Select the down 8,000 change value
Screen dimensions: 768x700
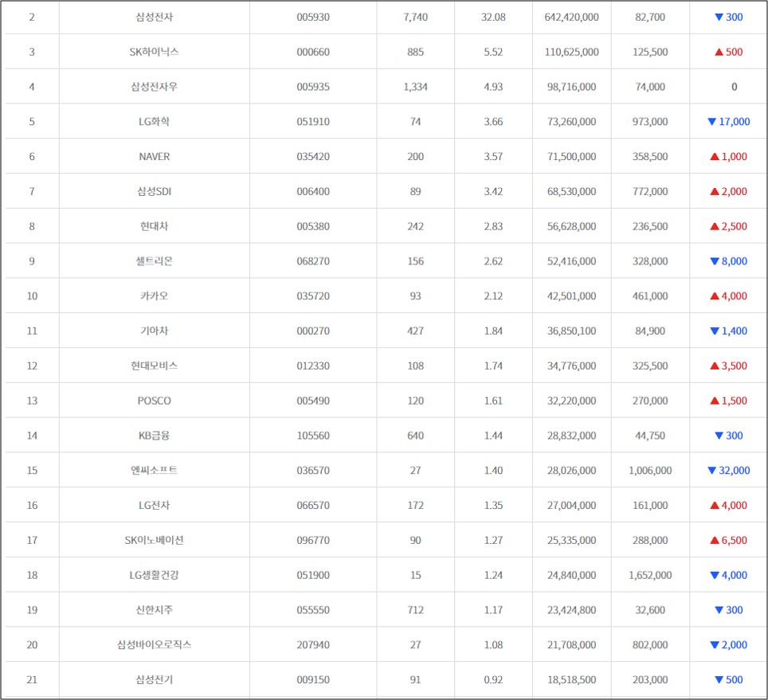[729, 261]
